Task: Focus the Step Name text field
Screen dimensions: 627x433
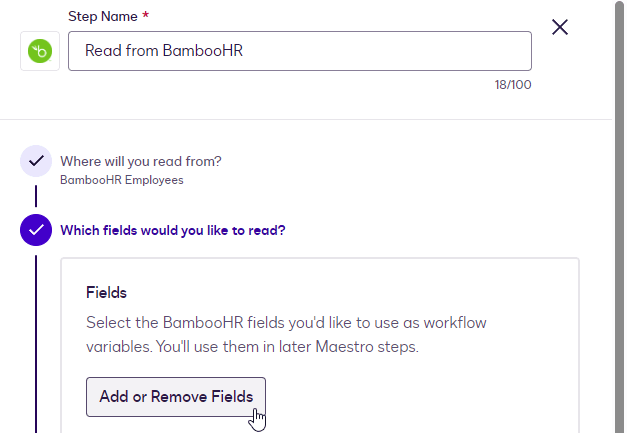Action: [x=300, y=51]
